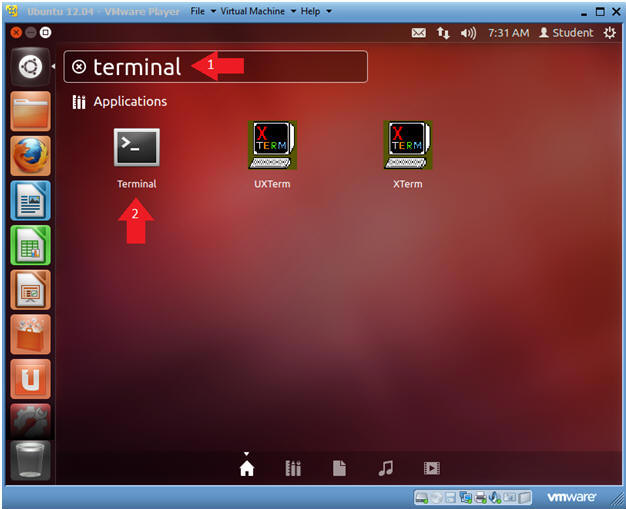The width and height of the screenshot is (626, 509).
Task: Open the VMware File menu
Action: pyautogui.click(x=197, y=11)
